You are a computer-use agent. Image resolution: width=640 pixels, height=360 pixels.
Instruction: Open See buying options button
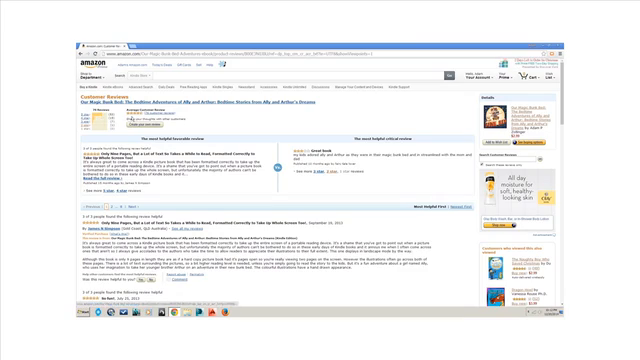click(x=529, y=142)
